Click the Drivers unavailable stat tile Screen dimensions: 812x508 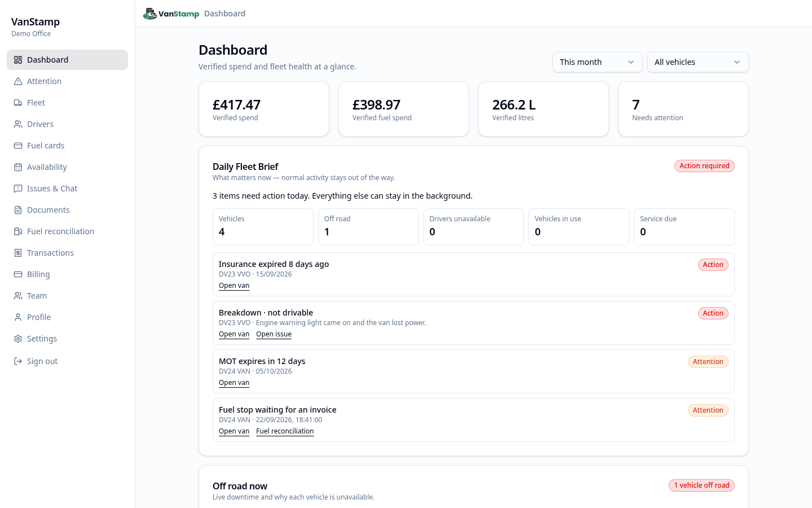click(474, 227)
